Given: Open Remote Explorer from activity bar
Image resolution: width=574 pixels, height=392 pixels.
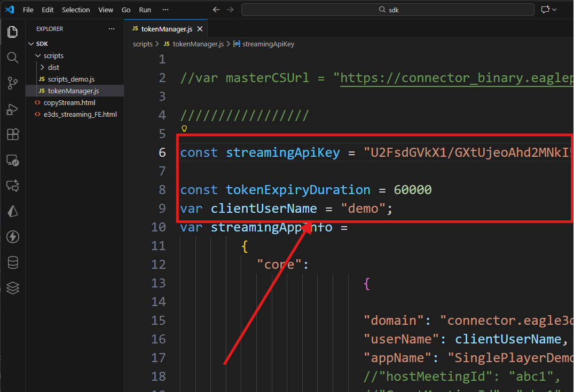Looking at the screenshot, I should coord(13,160).
